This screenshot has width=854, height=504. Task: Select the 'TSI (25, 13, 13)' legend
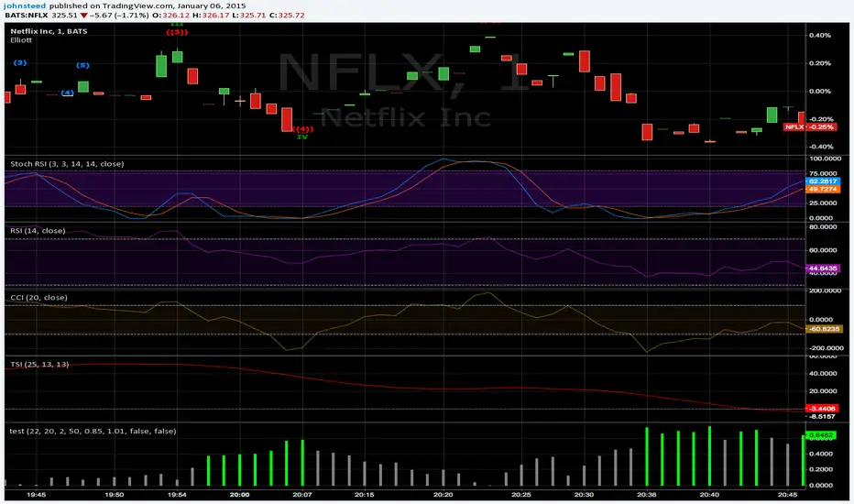click(39, 365)
